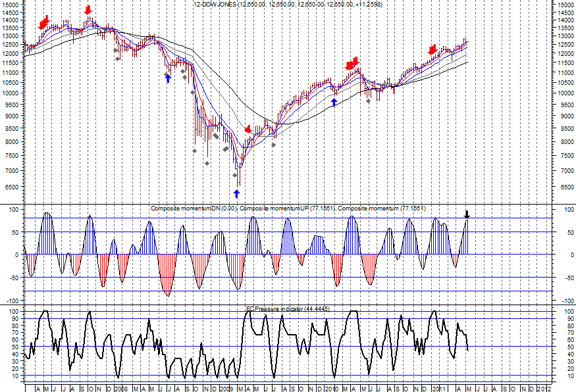Click the red sell arrow at October 2007 peak
Viewport: 576px width, 392px height.
pyautogui.click(x=88, y=10)
